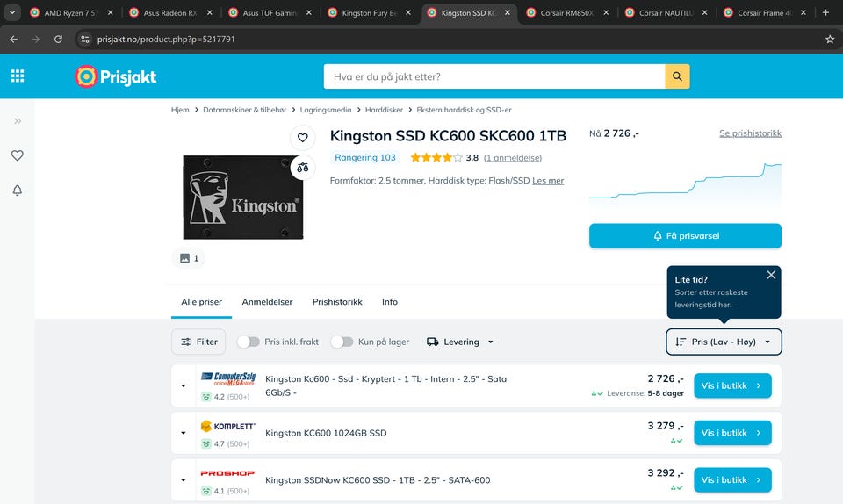Toggle 'Kun på lager' switch
The image size is (843, 504).
pos(342,342)
